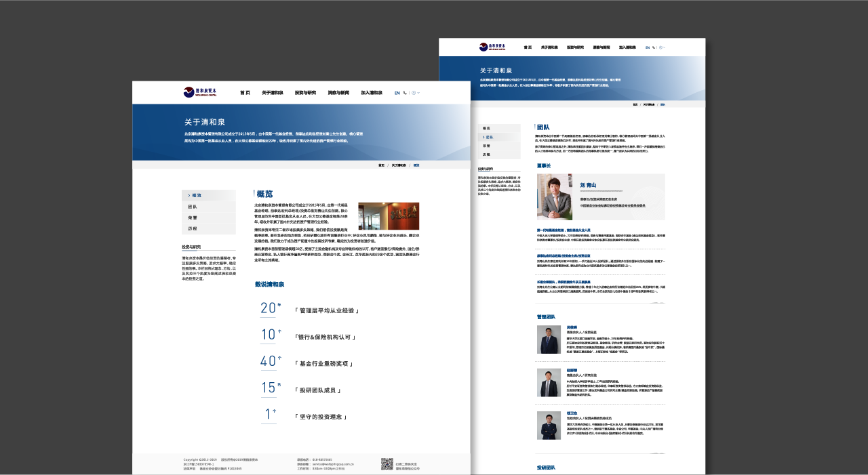868x475 pixels.
Task: Select 荣誉 in the overview page sidebar
Action: [209, 218]
